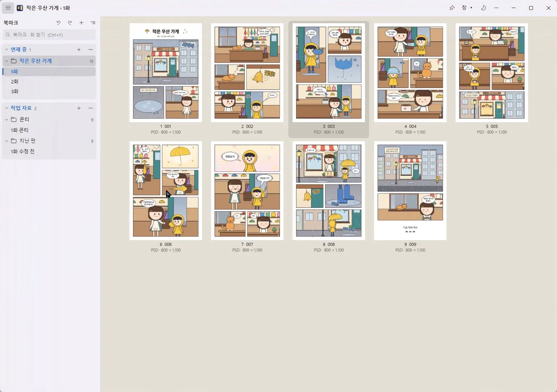Select the 콘티 folder
This screenshot has width=557, height=392.
(49, 120)
